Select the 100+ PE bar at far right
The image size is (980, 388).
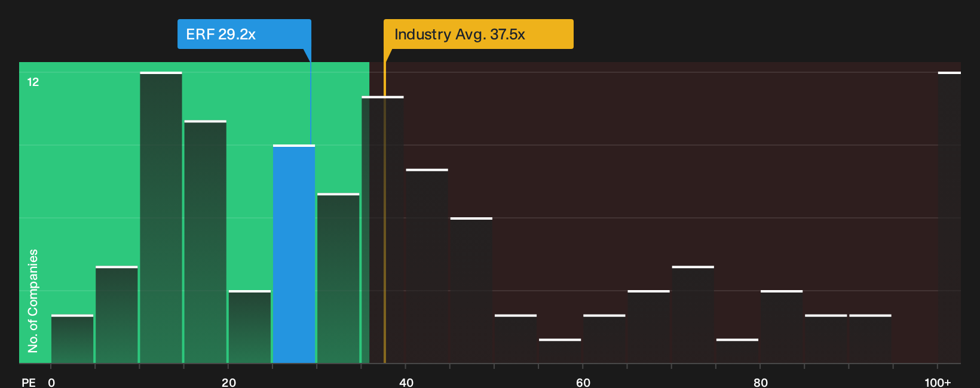point(949,217)
